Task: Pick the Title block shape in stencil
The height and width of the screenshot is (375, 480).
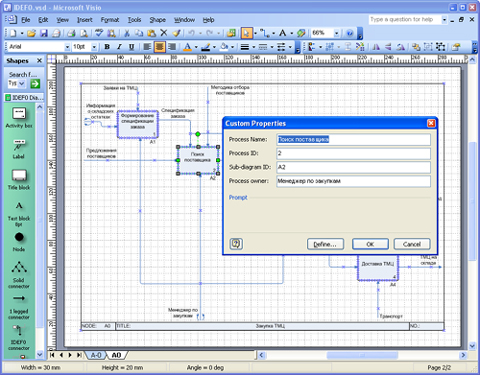Action: point(19,180)
